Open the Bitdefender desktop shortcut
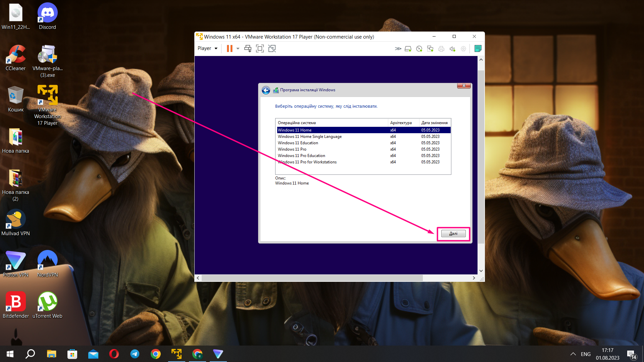The height and width of the screenshot is (362, 644). tap(15, 305)
